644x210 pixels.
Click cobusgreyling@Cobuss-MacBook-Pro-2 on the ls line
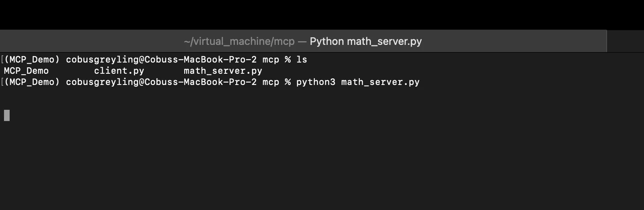pos(161,60)
